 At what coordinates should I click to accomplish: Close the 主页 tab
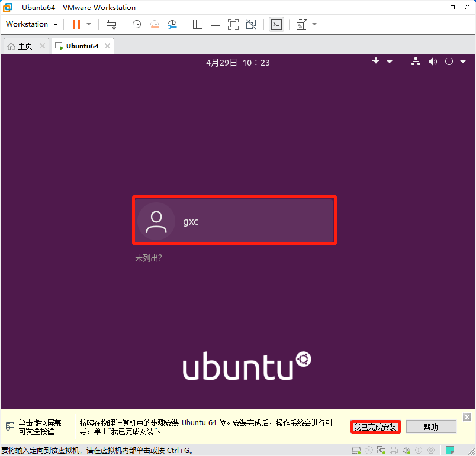coord(42,46)
